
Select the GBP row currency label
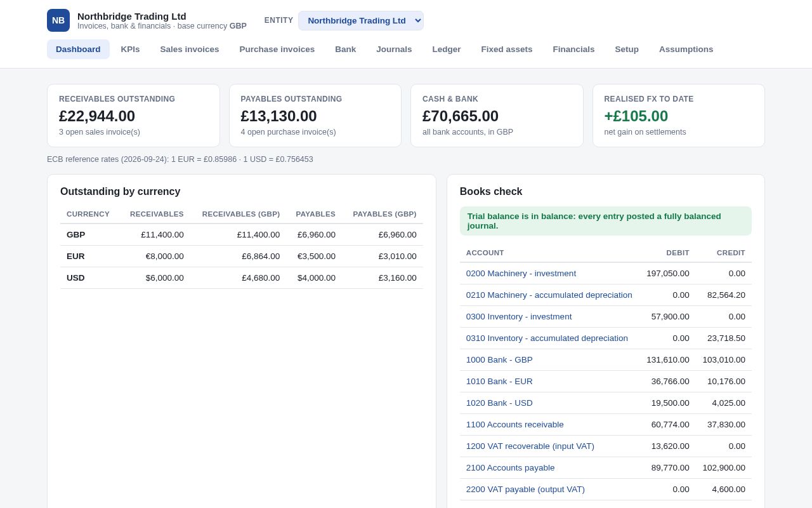[x=75, y=235]
